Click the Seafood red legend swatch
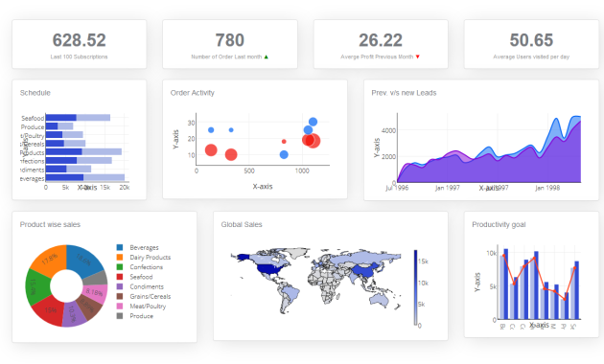604x364 pixels. point(120,277)
